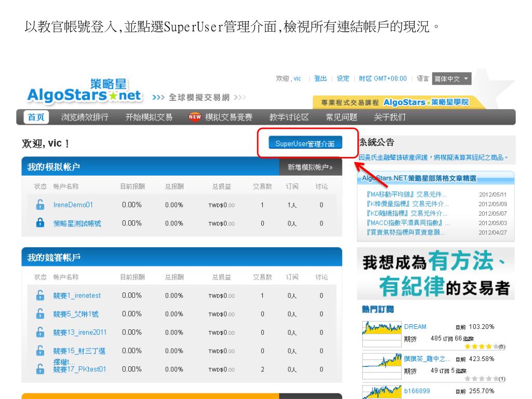Open the 摸摸茶_雞中之... subscription link

click(x=427, y=358)
